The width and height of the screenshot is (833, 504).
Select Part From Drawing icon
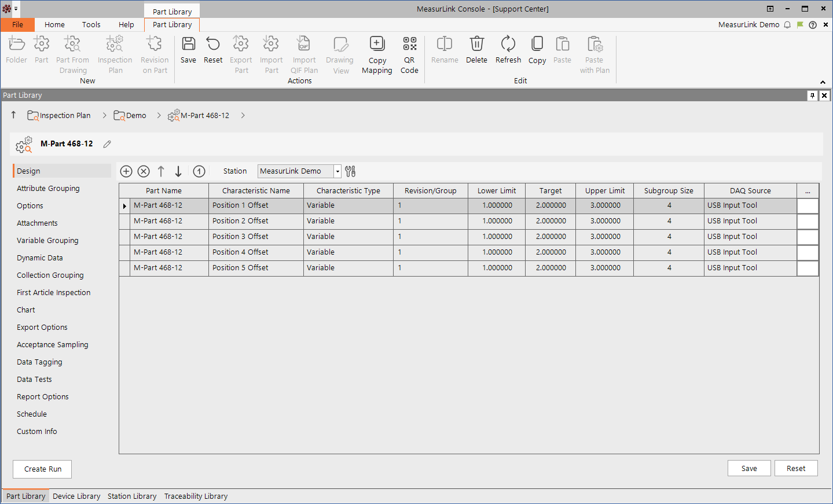(x=72, y=44)
